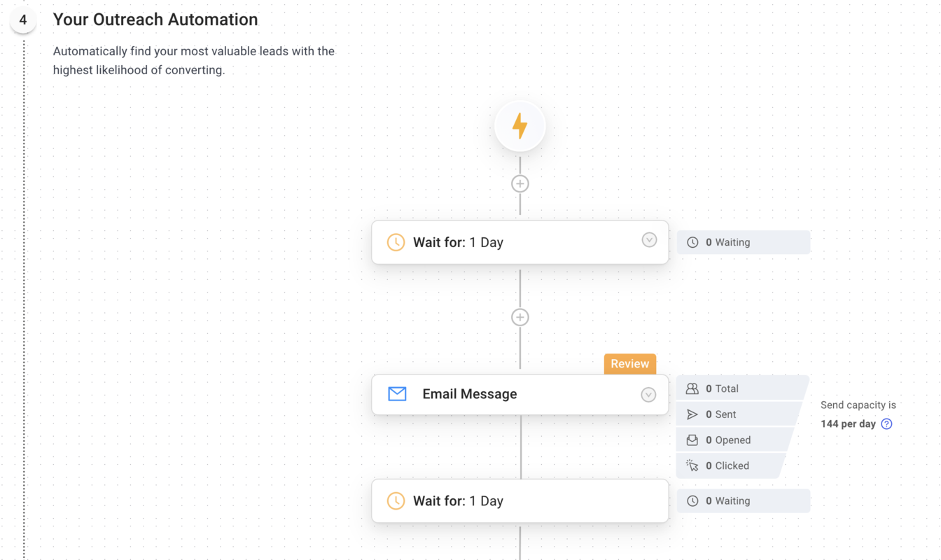
Task: Select the envelope icon on Email Message step
Action: (396, 394)
